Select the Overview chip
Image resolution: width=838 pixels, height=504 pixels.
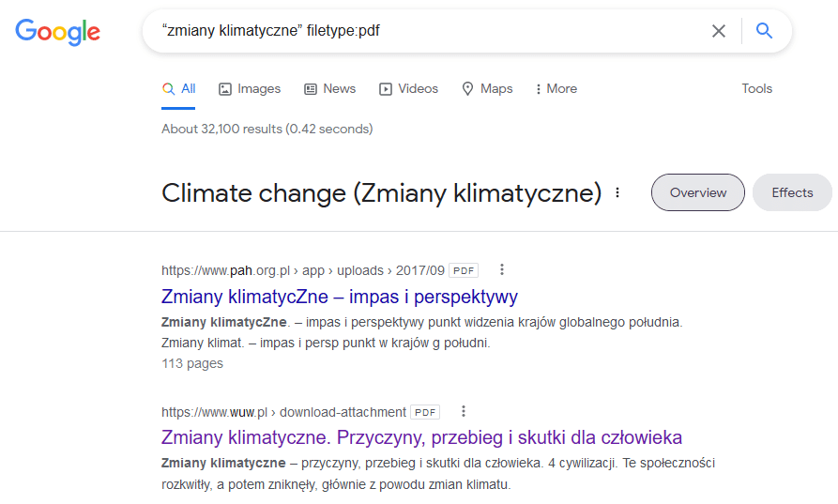[698, 192]
